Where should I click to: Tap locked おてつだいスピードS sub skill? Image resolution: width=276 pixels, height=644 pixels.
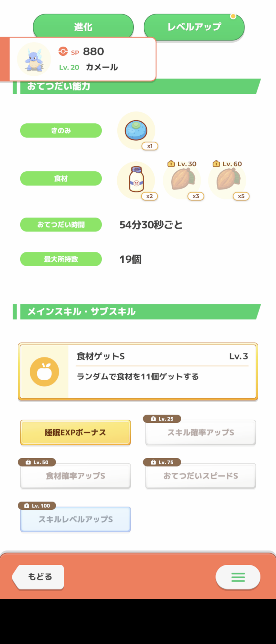(x=200, y=476)
